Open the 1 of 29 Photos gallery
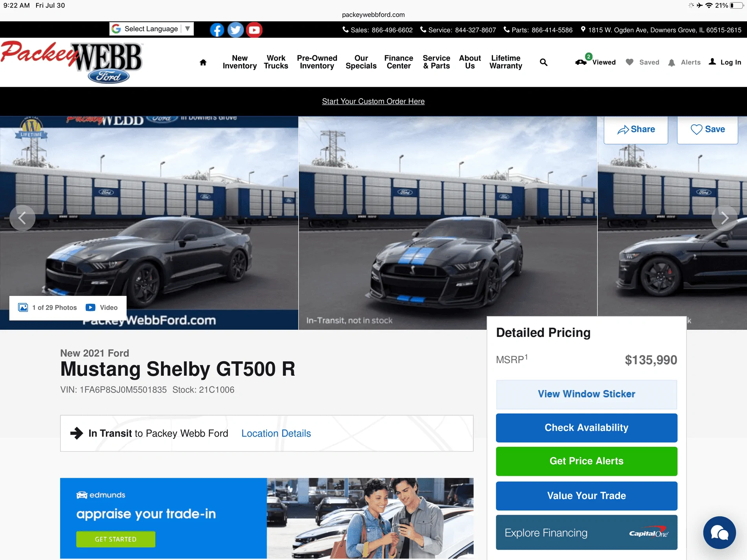This screenshot has width=747, height=560. pyautogui.click(x=48, y=307)
